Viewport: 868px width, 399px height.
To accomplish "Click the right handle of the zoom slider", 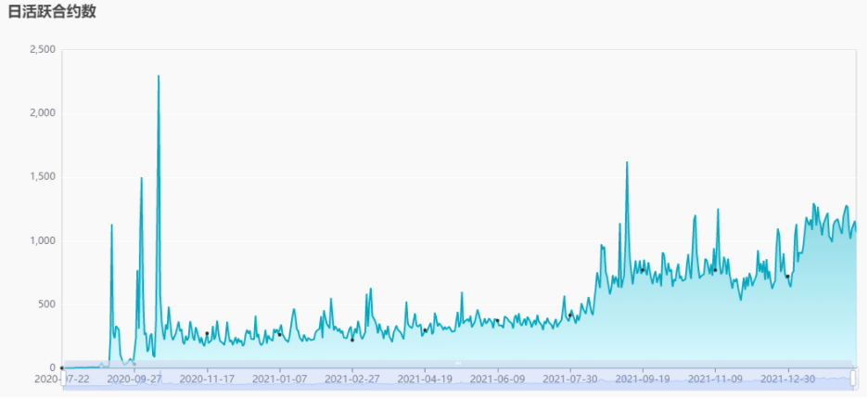I will 853,379.
